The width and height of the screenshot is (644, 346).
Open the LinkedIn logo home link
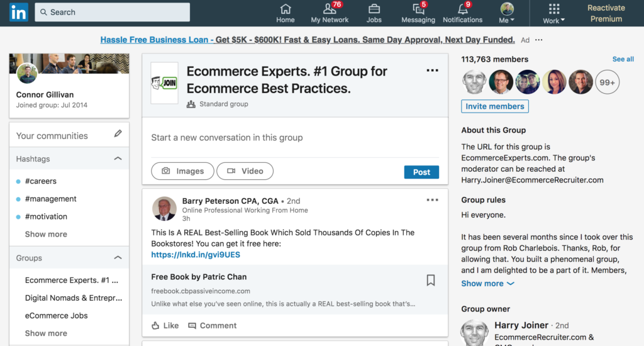pos(19,13)
